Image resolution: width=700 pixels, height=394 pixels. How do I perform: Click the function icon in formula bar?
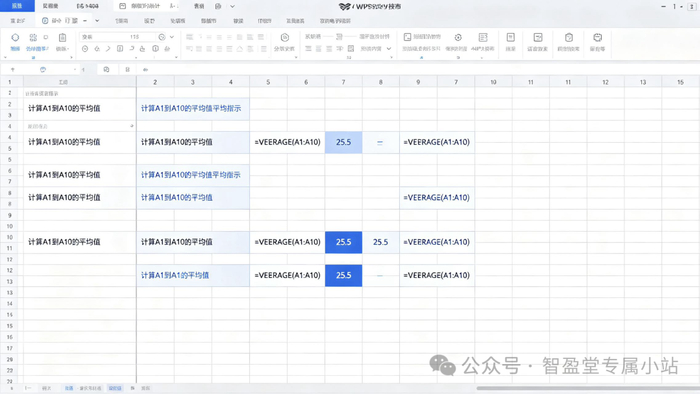[145, 70]
